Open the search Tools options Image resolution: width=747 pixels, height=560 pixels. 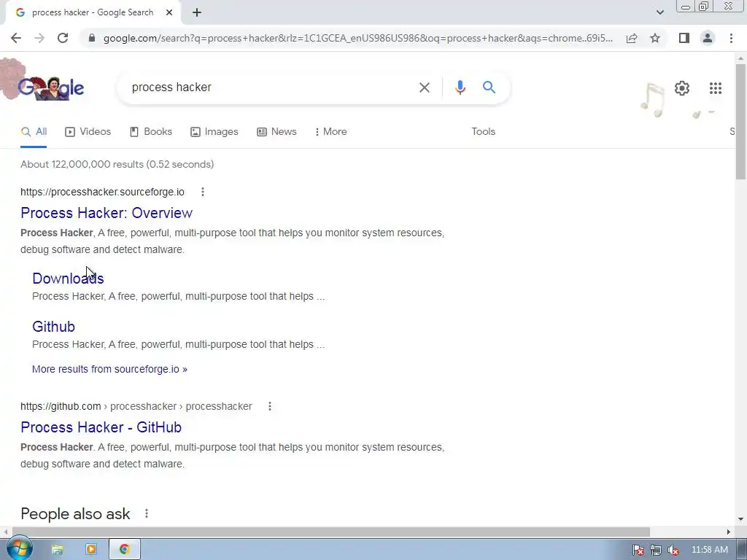click(x=483, y=132)
